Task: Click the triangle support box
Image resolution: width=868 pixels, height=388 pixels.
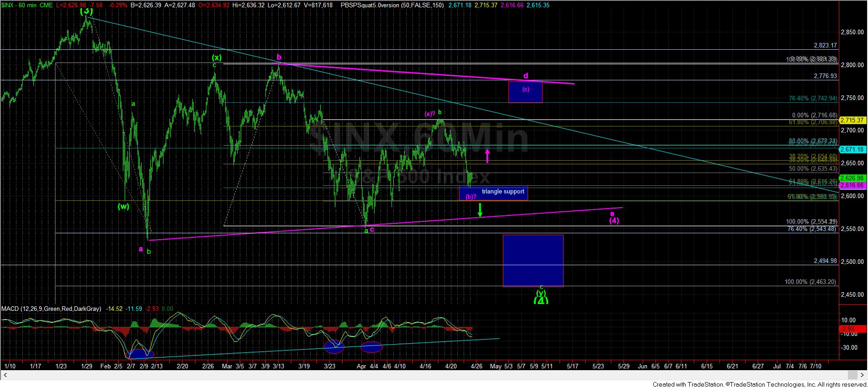Action: tap(493, 193)
